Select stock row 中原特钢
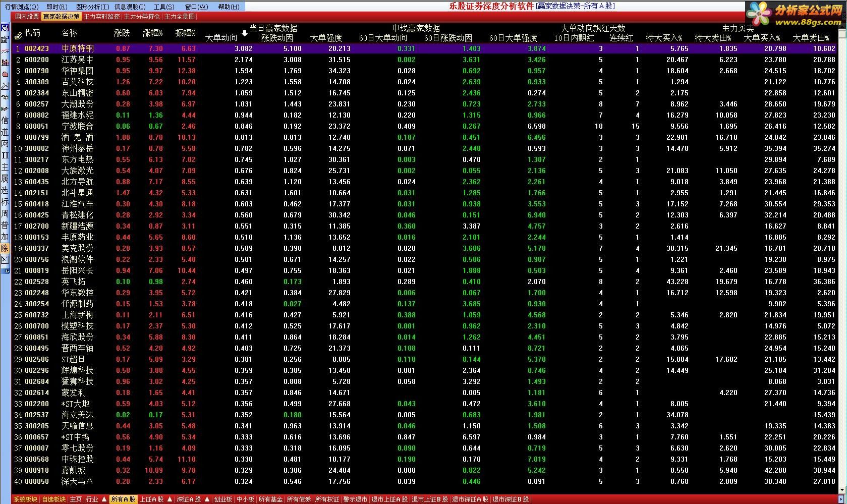This screenshot has width=847, height=504. coord(424,48)
